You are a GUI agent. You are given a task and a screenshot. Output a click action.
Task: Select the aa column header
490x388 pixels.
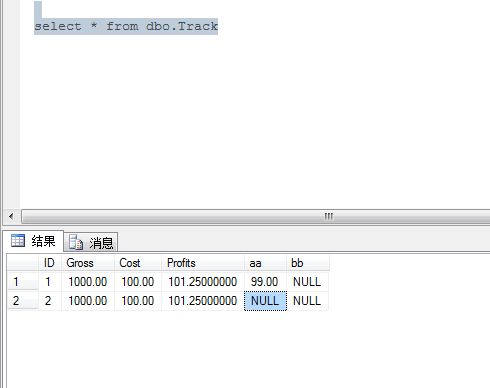[x=265, y=263]
